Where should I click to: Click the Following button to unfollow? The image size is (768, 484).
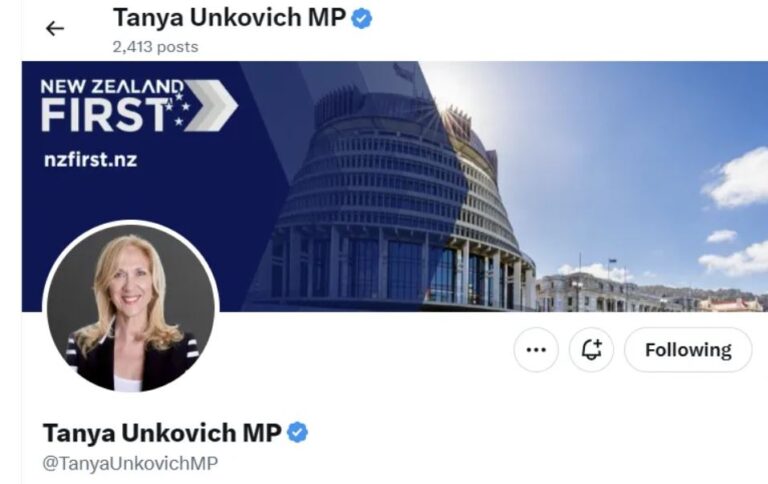(688, 350)
